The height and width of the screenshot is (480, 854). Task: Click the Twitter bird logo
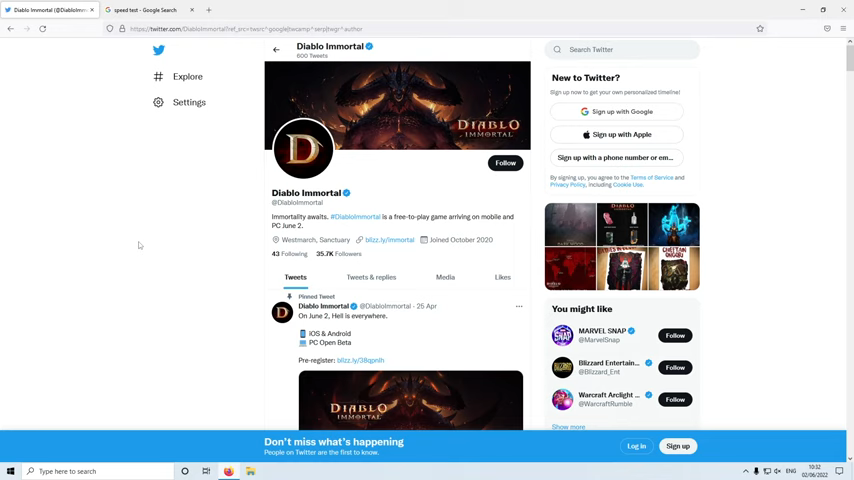click(158, 50)
